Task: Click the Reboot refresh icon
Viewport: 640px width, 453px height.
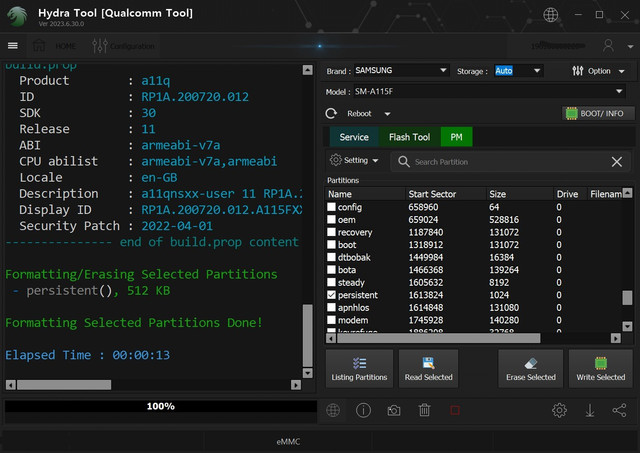Action: pos(331,113)
